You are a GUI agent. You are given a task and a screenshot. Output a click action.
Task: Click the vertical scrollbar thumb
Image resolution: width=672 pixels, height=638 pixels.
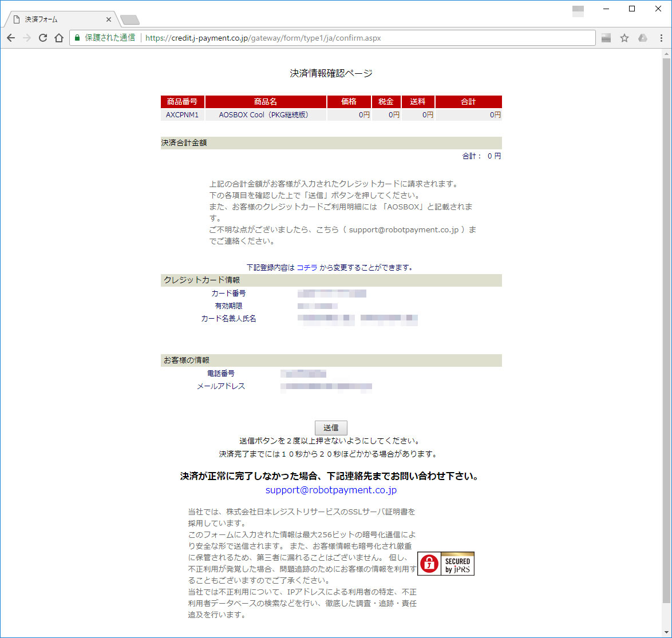coord(666,330)
